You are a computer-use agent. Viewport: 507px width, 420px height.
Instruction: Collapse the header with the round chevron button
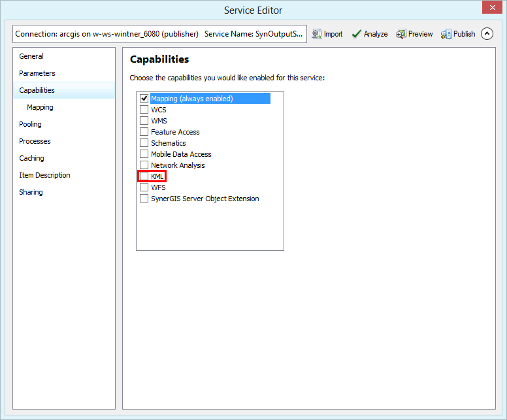pyautogui.click(x=487, y=34)
